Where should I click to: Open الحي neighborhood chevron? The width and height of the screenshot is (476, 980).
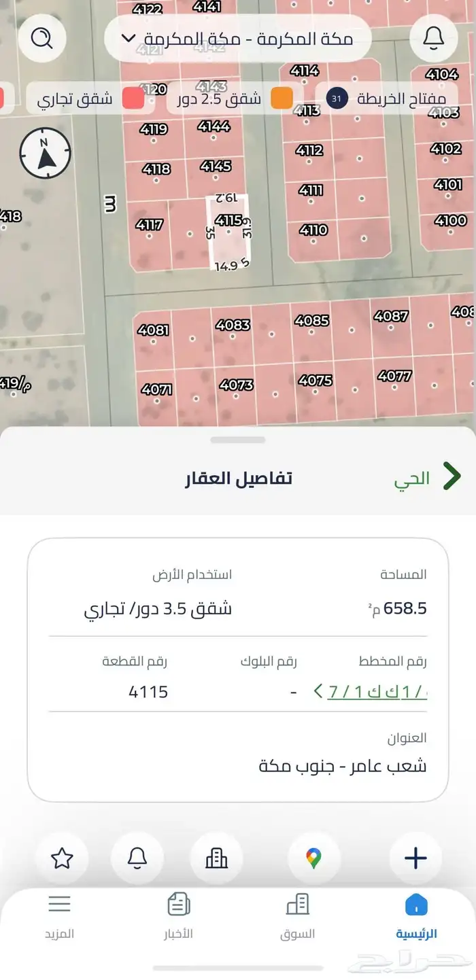pos(452,477)
